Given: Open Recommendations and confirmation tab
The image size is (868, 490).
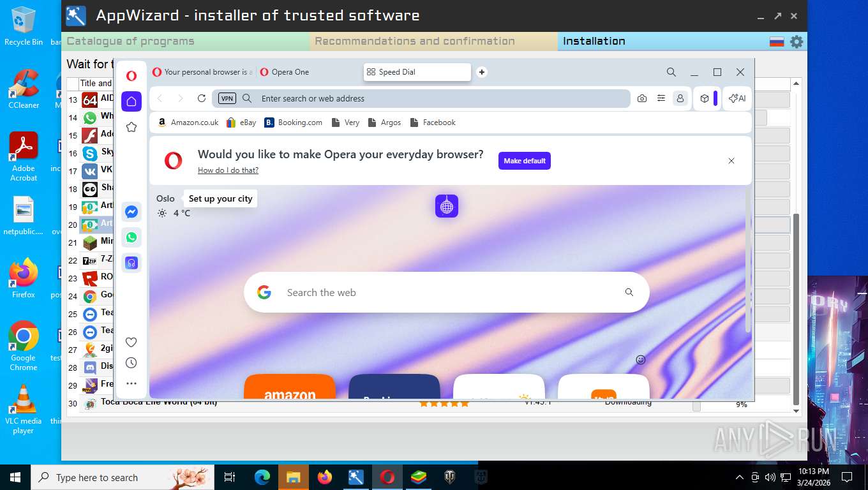Looking at the screenshot, I should tap(433, 41).
